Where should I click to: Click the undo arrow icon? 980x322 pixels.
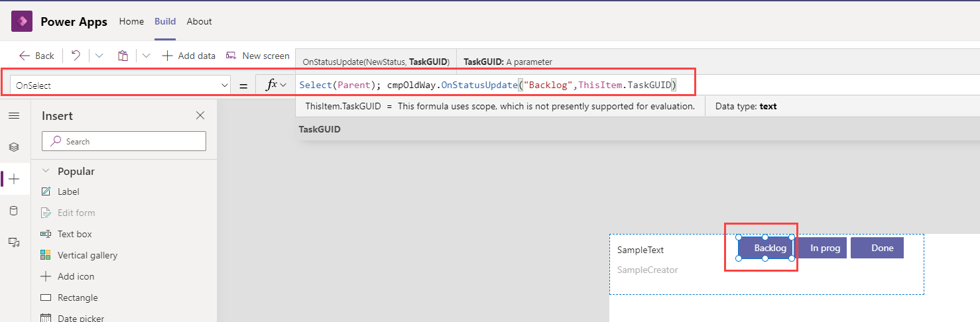point(76,56)
